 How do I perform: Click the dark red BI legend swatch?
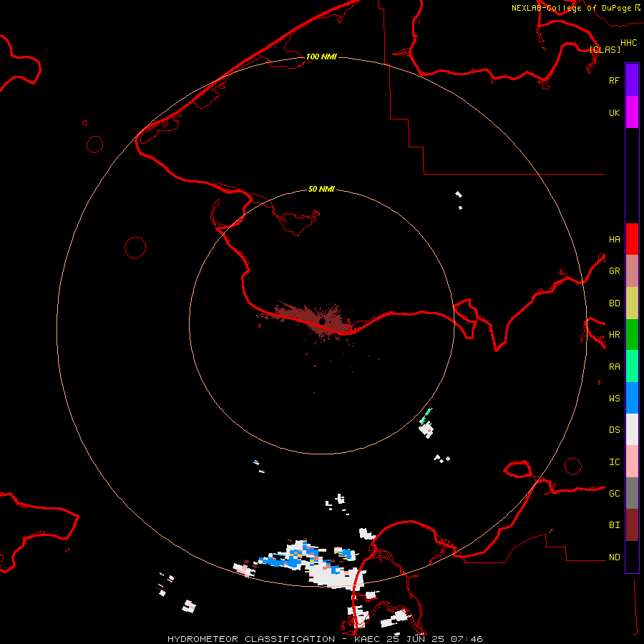(x=632, y=525)
